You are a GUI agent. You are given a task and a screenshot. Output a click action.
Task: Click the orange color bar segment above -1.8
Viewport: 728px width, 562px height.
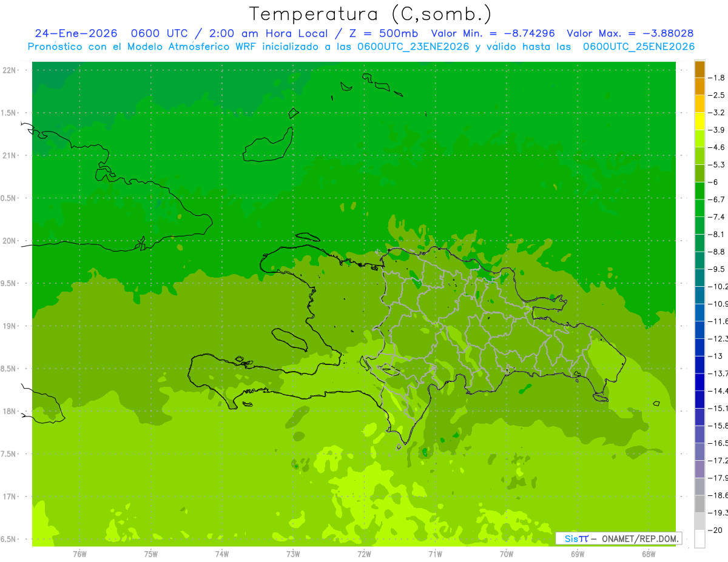coord(699,69)
